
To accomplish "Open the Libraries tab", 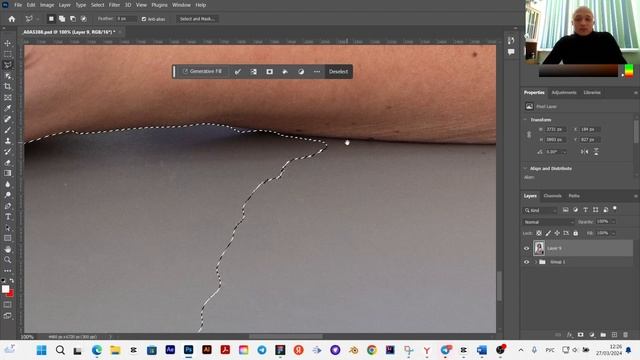I will [592, 93].
